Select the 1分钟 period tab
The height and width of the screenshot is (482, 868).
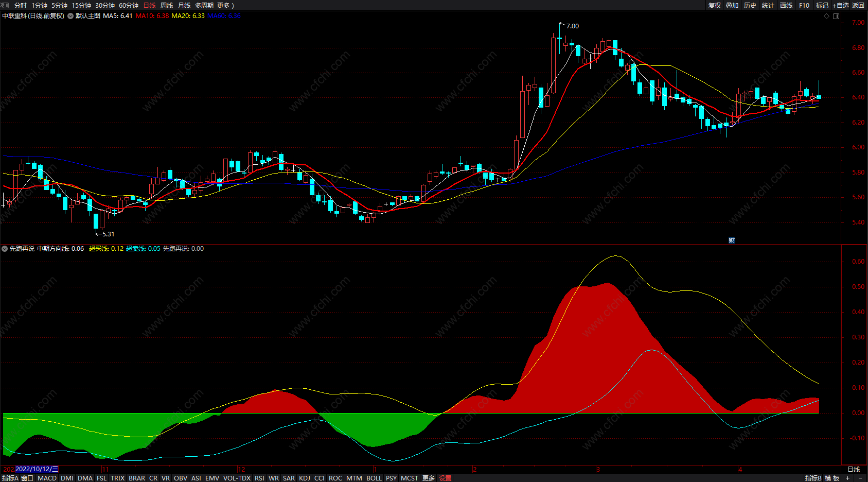point(39,5)
